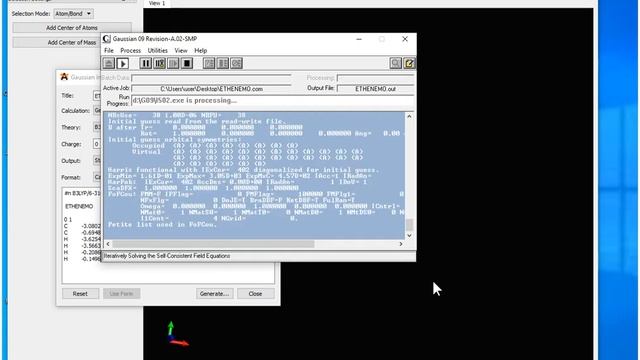The height and width of the screenshot is (360, 640).
Task: Click the horizontal scrollbar thumb in the log
Action: coord(213,244)
